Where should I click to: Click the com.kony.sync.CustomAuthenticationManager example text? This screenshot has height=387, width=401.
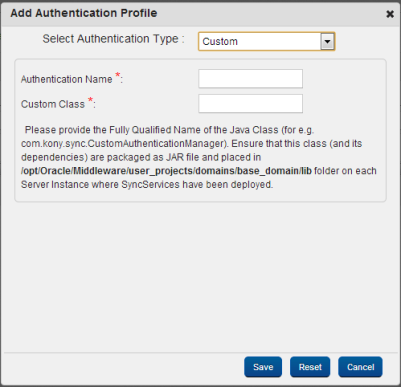(x=123, y=144)
